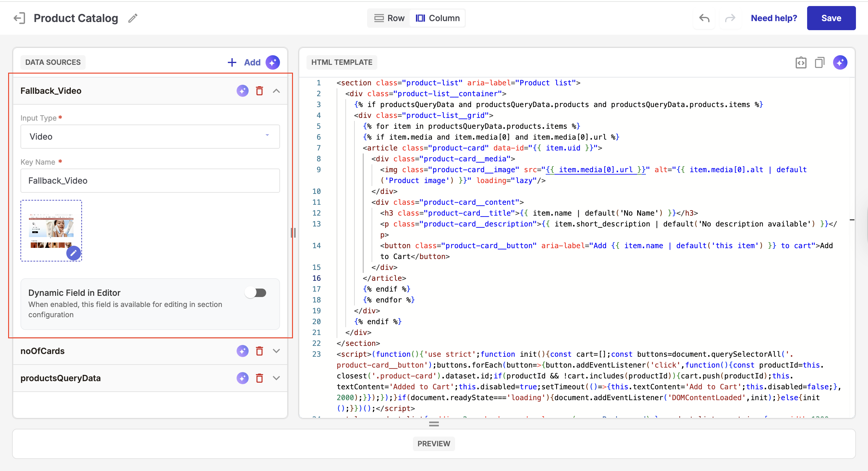The image size is (868, 471).
Task: Click the AI sparkle icon for productsQueryData
Action: 242,378
